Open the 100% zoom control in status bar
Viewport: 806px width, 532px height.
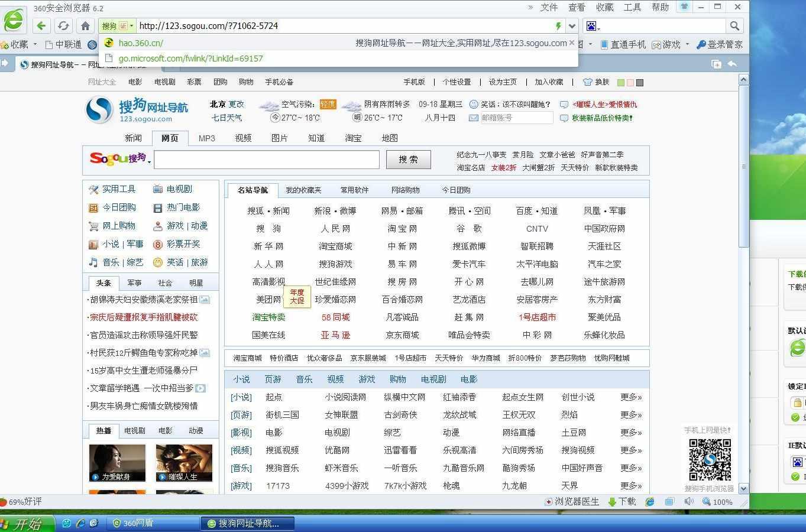[x=717, y=502]
